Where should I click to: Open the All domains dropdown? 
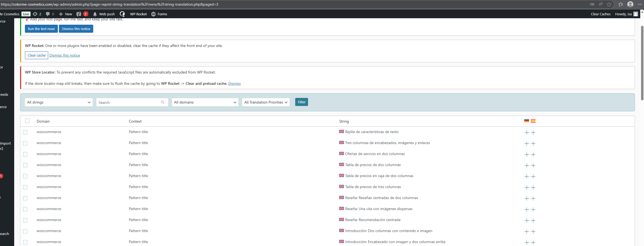pos(205,102)
